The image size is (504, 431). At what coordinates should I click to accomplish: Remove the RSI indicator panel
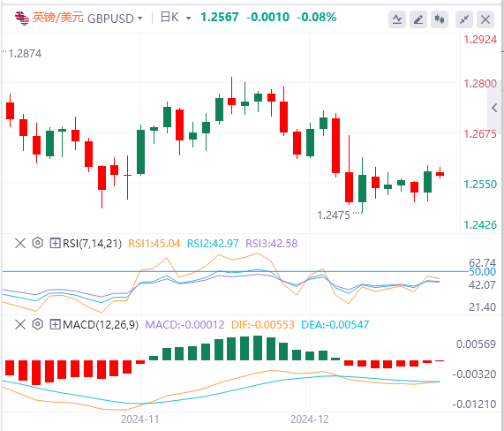click(20, 243)
